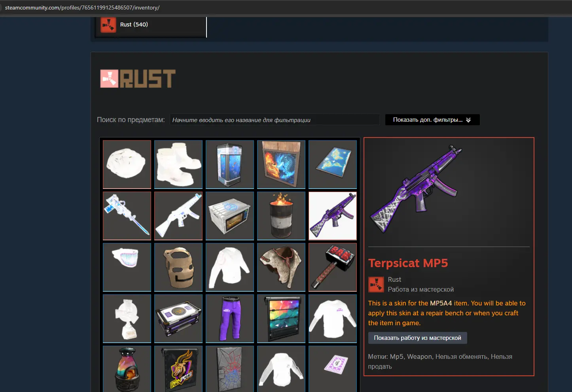Viewport: 572px width, 392px height.
Task: Select the colorful geometric garage door skin
Action: 281,318
